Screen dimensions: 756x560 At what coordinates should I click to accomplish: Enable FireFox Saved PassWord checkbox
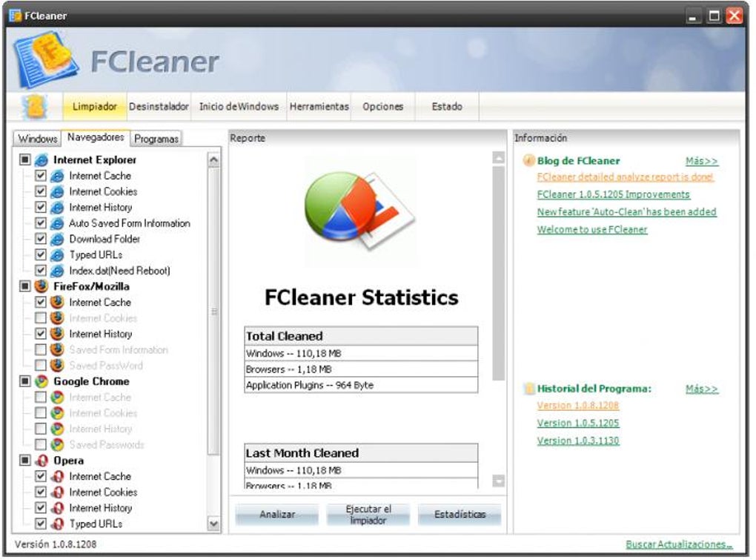(x=41, y=365)
